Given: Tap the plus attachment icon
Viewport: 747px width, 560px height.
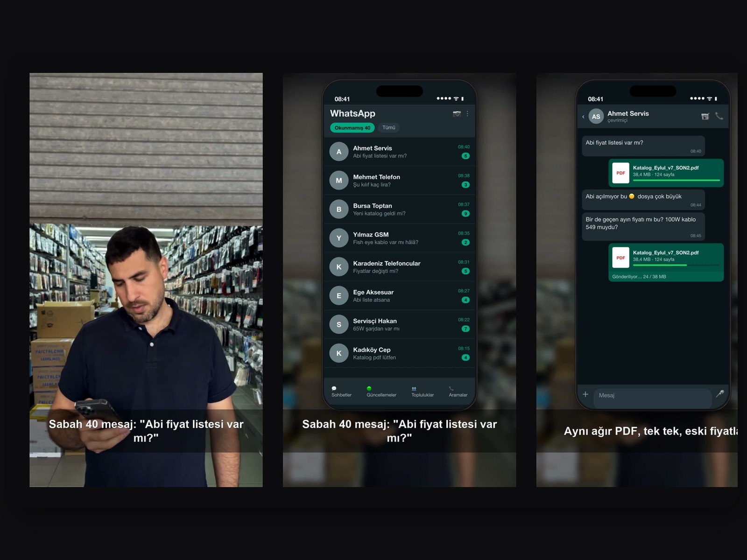Looking at the screenshot, I should 585,394.
